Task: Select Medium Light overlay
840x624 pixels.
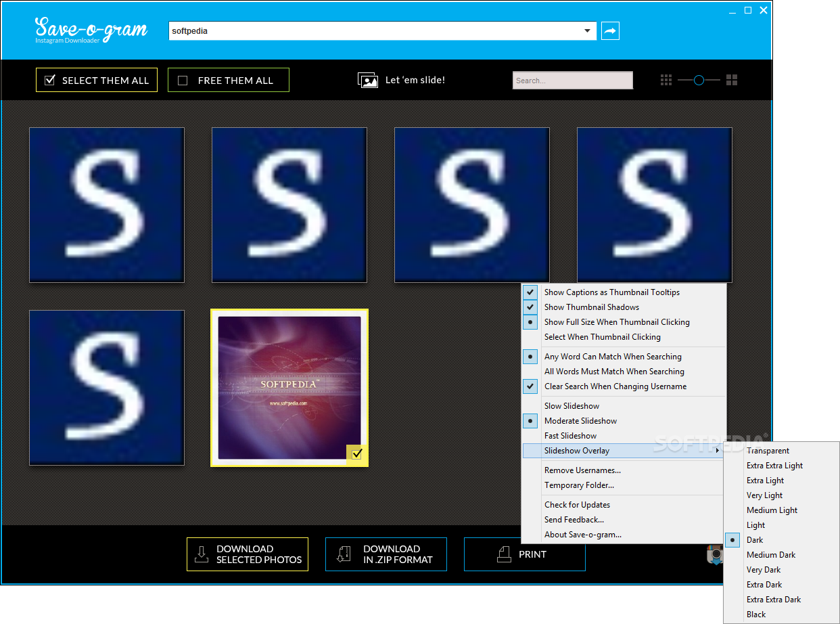Action: pos(781,510)
